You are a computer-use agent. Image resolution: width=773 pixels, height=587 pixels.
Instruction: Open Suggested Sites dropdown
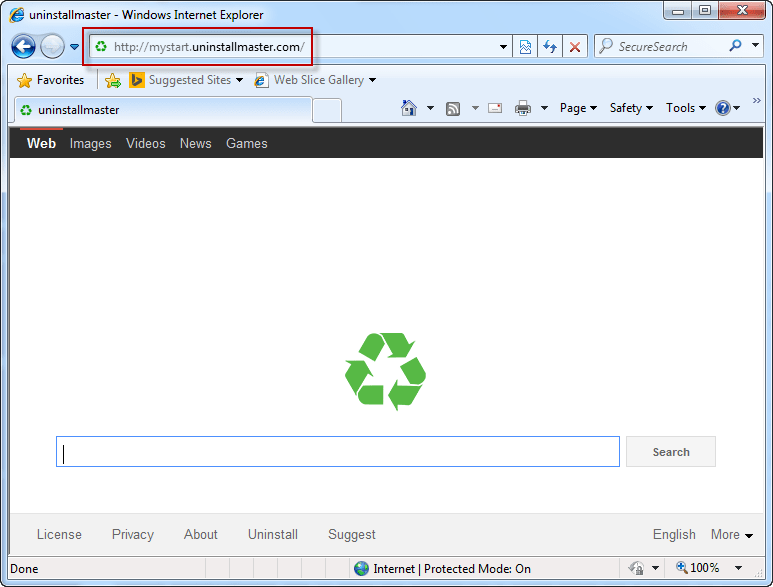click(x=240, y=80)
